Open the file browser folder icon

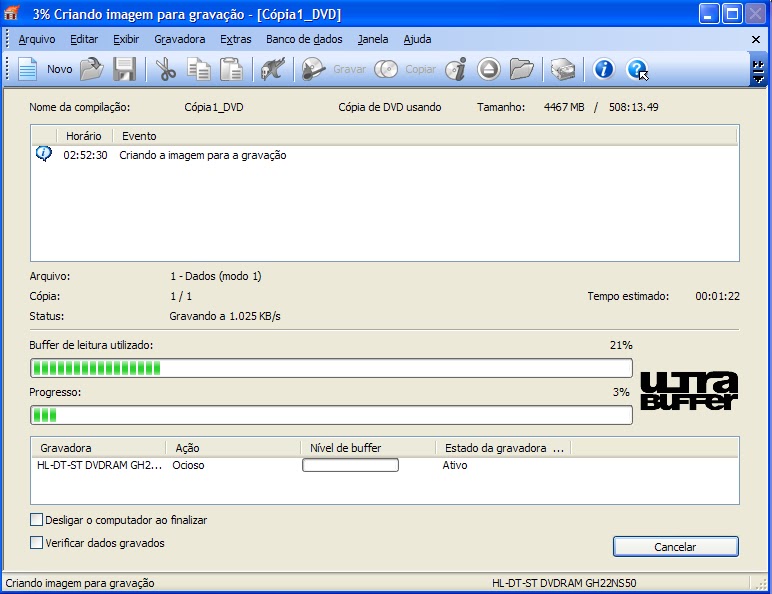(x=521, y=69)
